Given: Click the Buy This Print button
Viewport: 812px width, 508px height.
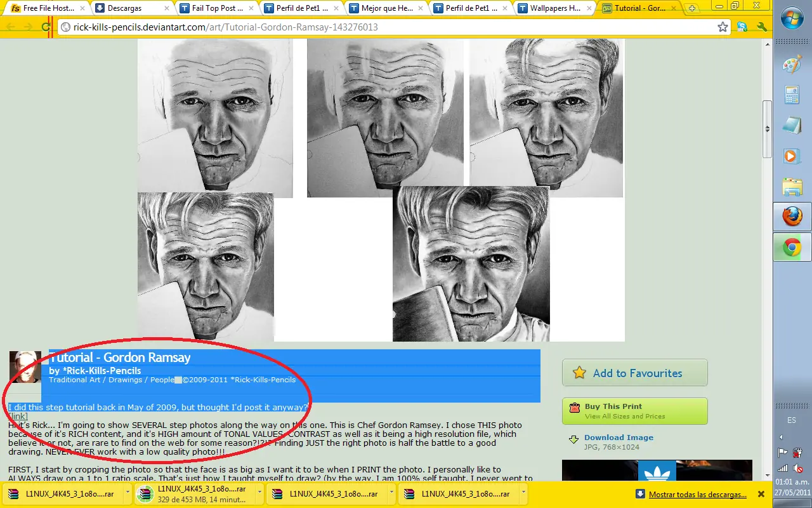Looking at the screenshot, I should click(x=634, y=411).
